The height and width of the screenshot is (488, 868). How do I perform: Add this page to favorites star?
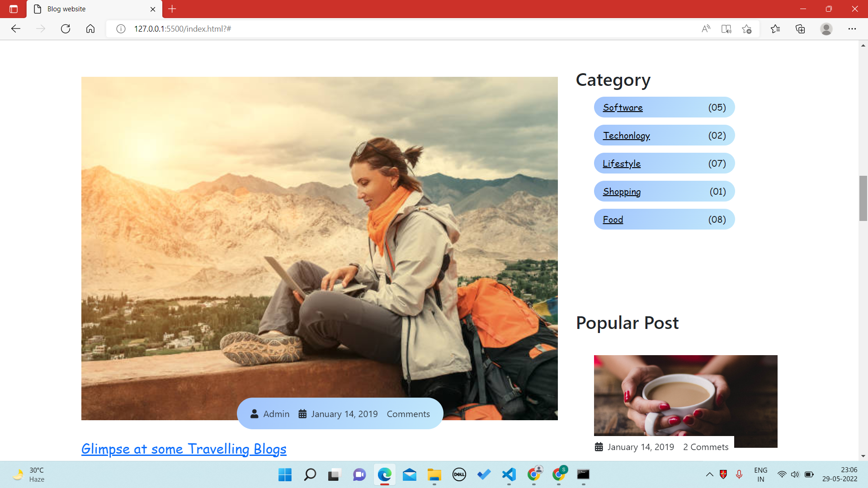point(746,29)
